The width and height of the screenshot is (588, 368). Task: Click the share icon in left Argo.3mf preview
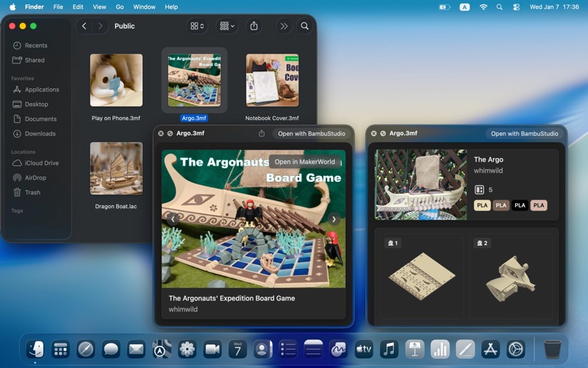click(262, 133)
